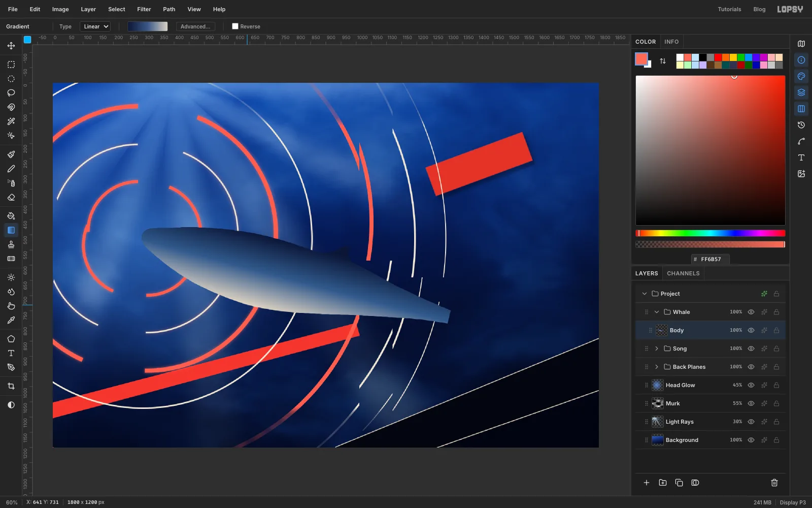Viewport: 812px width, 508px height.
Task: Select the Text tool in left toolbar
Action: [x=11, y=353]
